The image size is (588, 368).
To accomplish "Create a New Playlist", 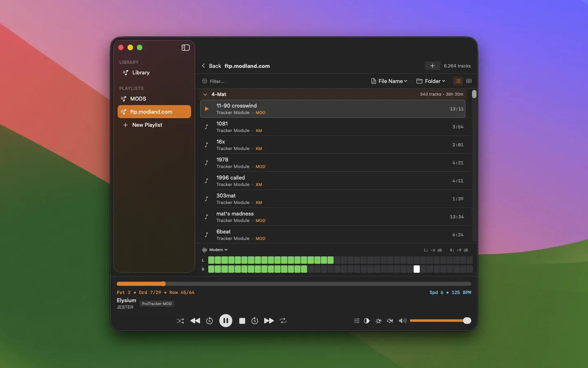I will tap(154, 125).
